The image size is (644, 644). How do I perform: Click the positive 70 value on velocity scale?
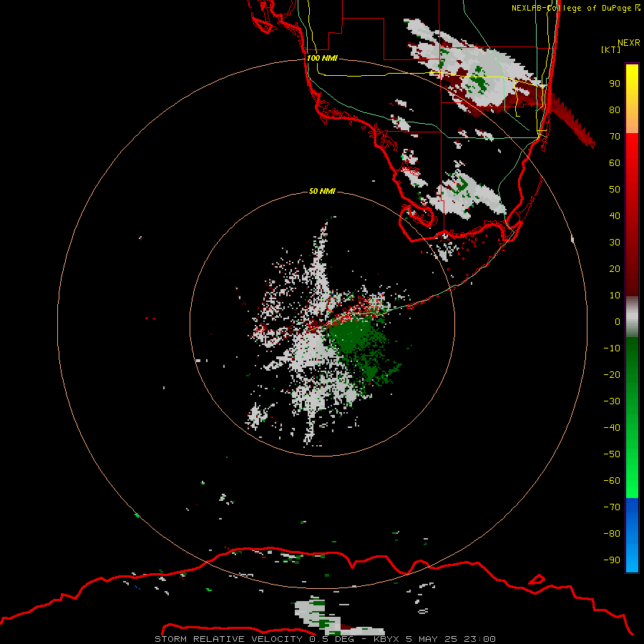[615, 137]
